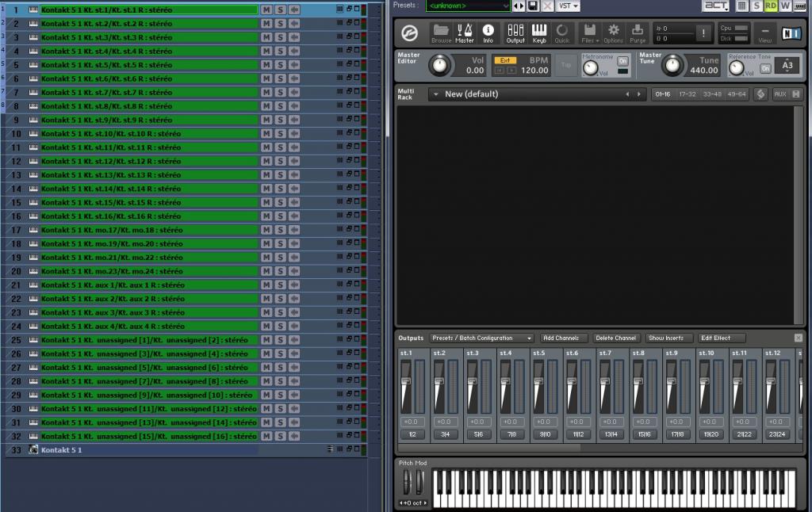Image resolution: width=812 pixels, height=512 pixels.
Task: Mute track 32 unassigned [15]
Action: pyautogui.click(x=266, y=437)
